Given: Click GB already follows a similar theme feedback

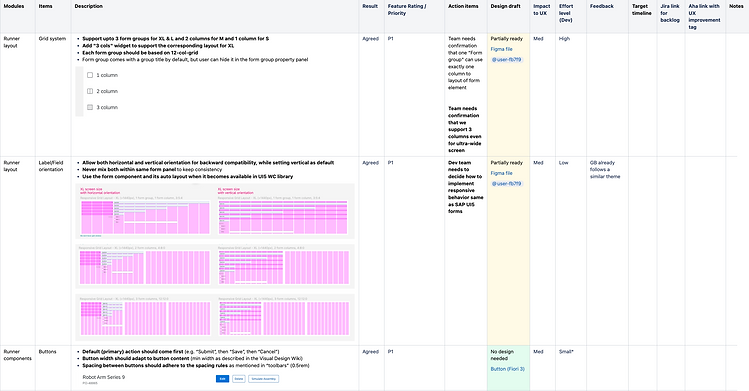Looking at the screenshot, I should pos(605,169).
